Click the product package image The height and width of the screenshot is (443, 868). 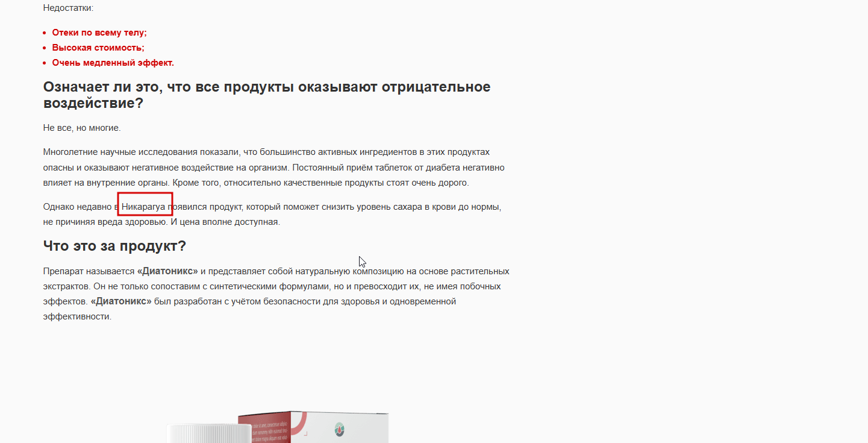(x=313, y=427)
